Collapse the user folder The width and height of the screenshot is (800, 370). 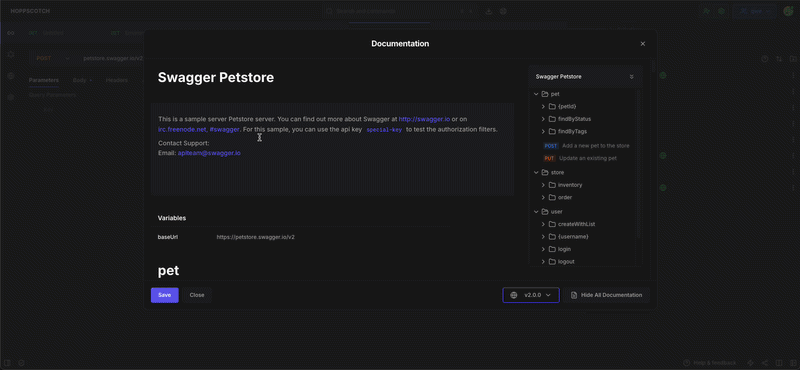click(x=536, y=211)
